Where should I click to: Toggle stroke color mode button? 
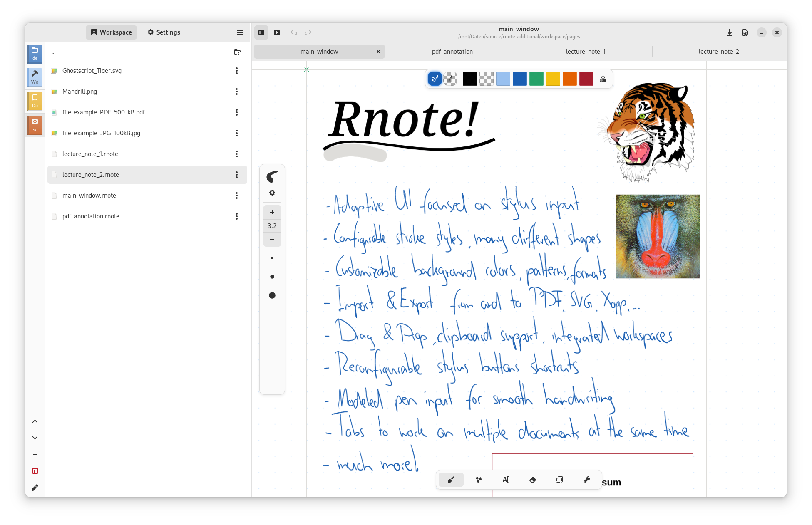435,79
